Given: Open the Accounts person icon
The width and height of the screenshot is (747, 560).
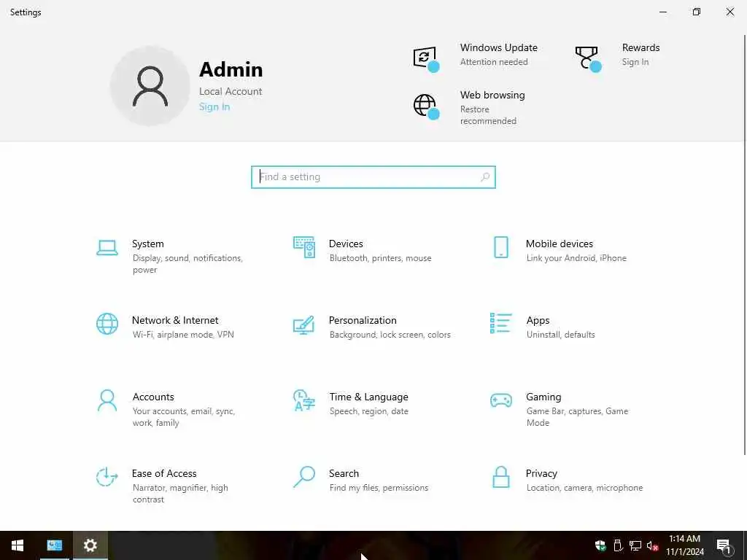Looking at the screenshot, I should click(x=107, y=400).
